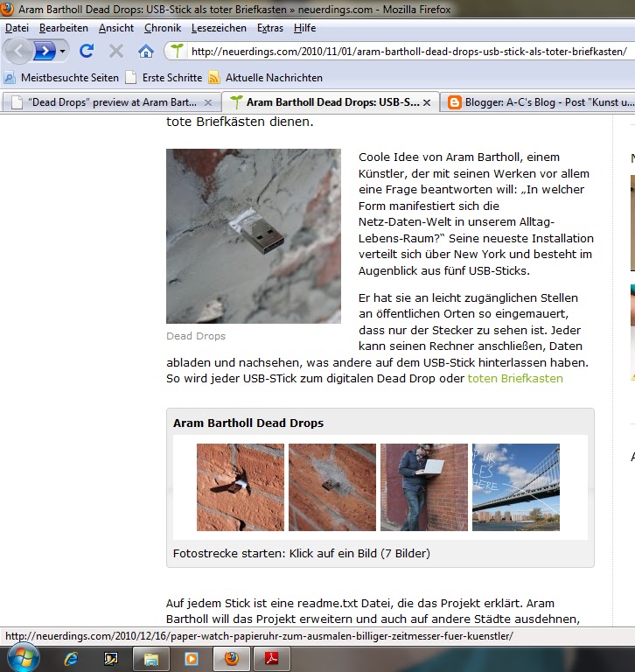
Task: Close the Aram Bartholl Dead Drops tab
Action: point(427,102)
